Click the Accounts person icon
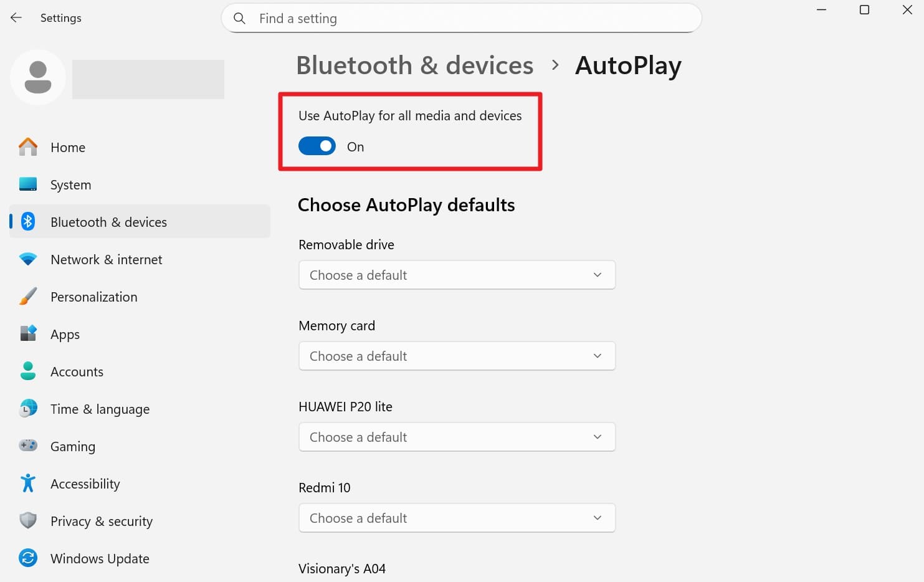The width and height of the screenshot is (924, 582). pos(27,371)
